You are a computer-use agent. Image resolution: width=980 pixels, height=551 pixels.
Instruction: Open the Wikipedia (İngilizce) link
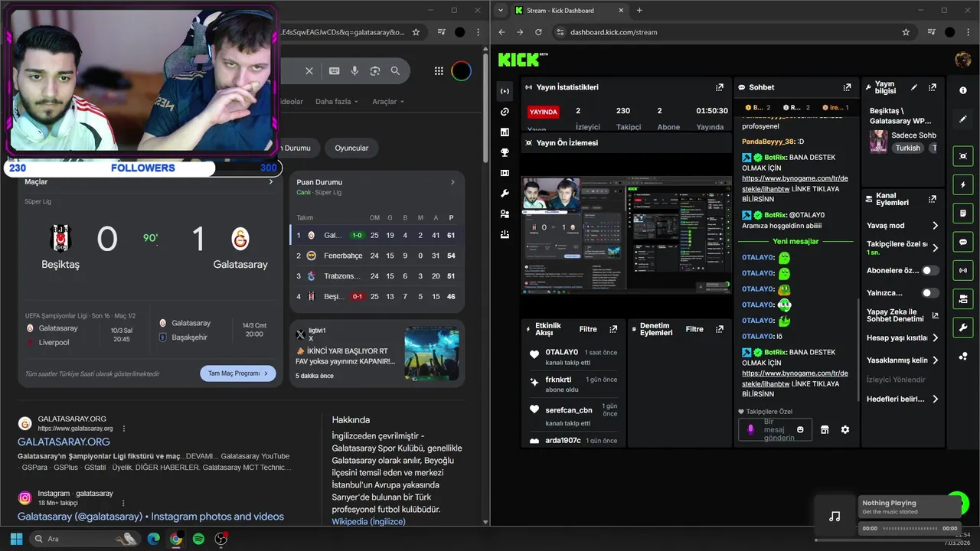(368, 522)
